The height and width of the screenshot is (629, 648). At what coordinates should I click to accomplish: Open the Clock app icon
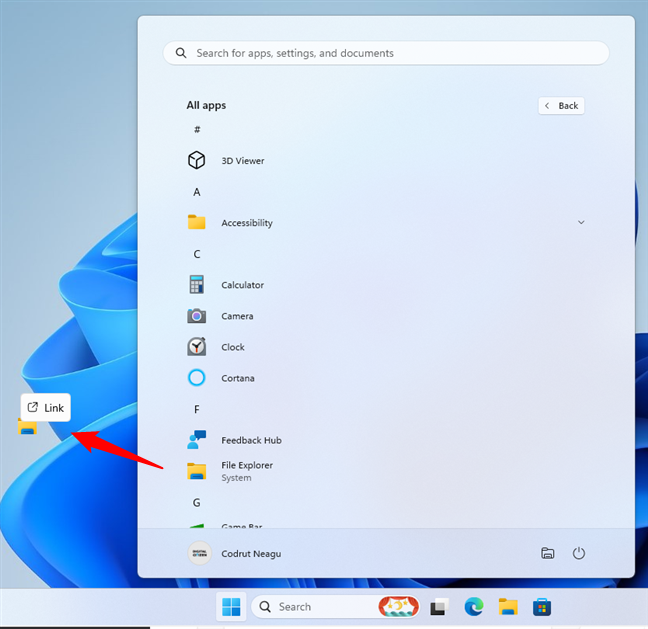(196, 346)
